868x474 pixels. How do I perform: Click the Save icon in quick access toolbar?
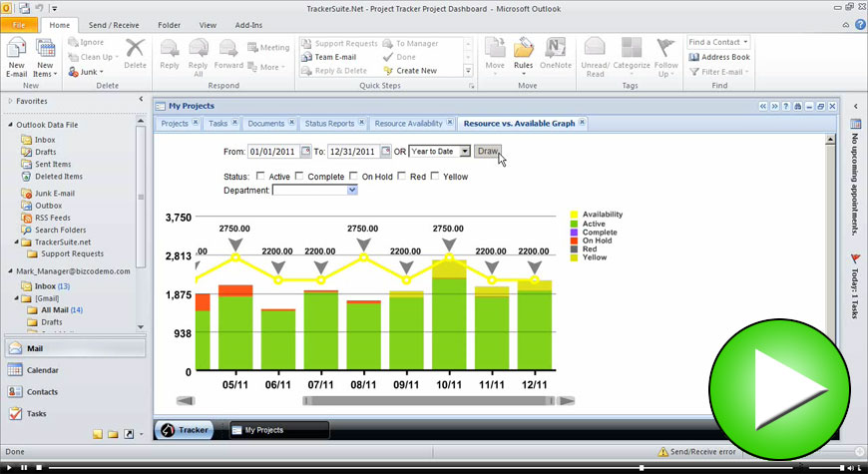coord(24,8)
